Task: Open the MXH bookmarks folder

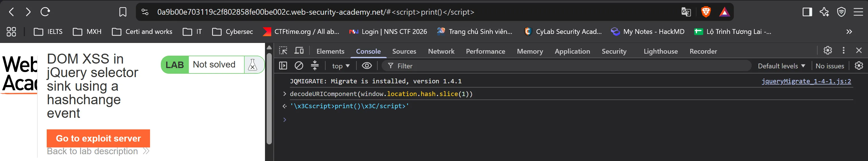Action: [x=87, y=32]
